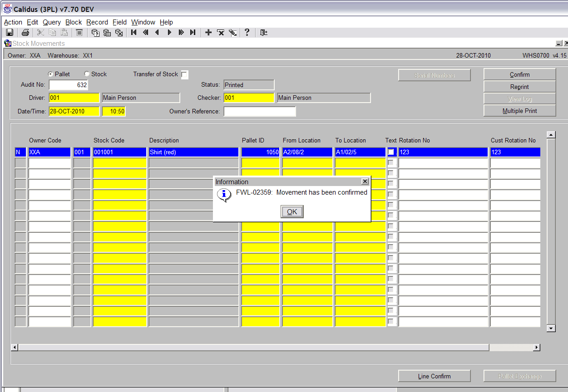Click the Execute Query icon

(107, 32)
